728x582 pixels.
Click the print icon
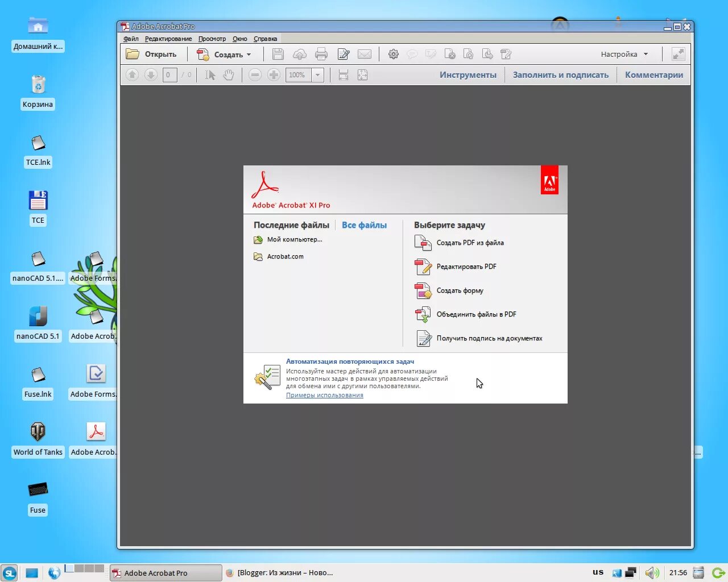point(321,55)
